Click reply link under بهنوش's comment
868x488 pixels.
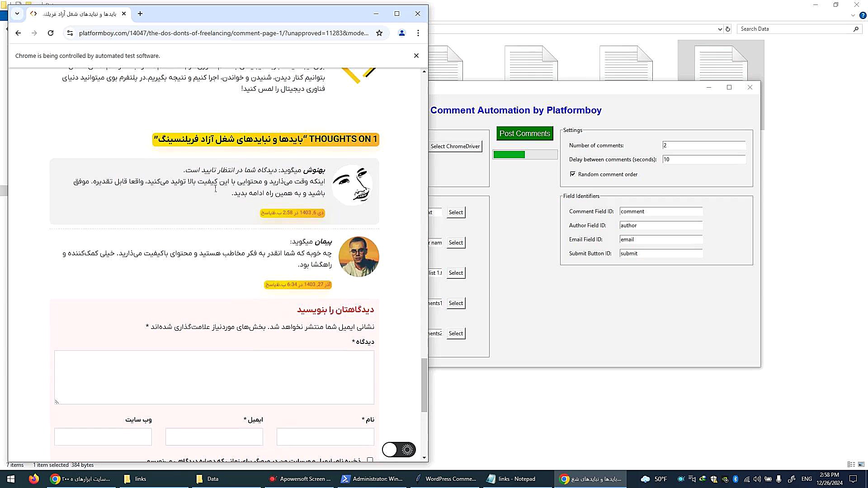point(268,213)
